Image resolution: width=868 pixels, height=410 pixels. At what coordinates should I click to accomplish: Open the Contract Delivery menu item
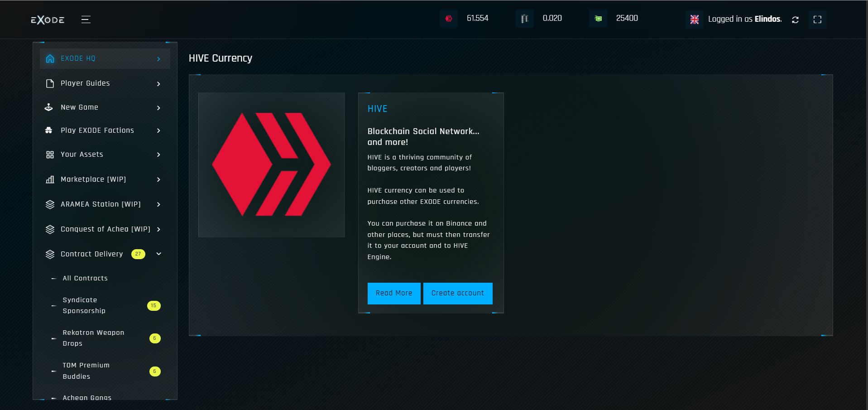pos(105,254)
